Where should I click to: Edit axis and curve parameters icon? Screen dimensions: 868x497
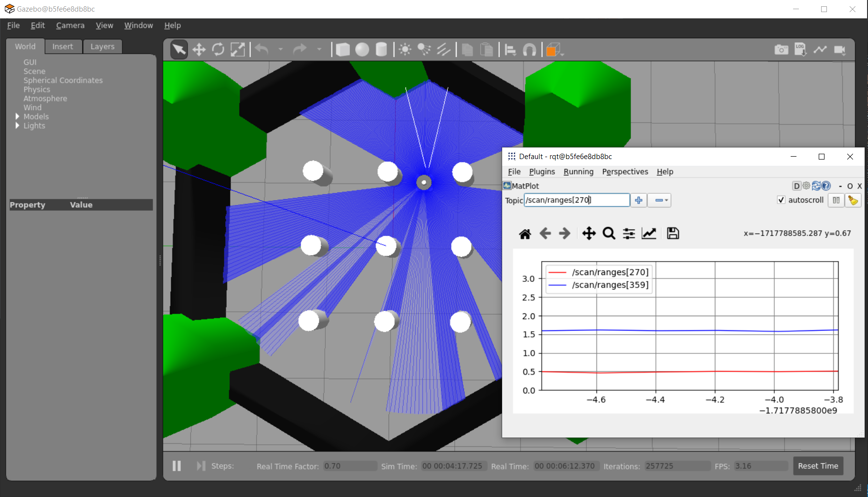tap(649, 234)
